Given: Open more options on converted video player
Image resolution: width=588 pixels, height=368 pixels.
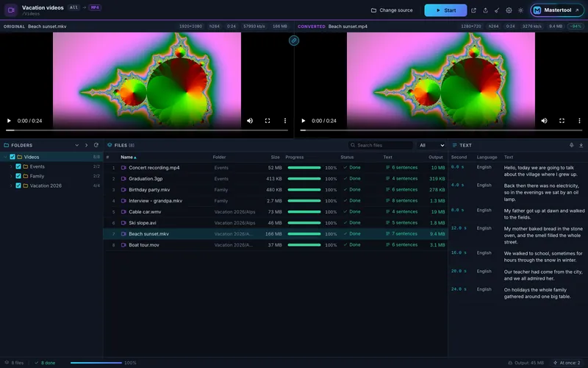Looking at the screenshot, I should (x=579, y=121).
